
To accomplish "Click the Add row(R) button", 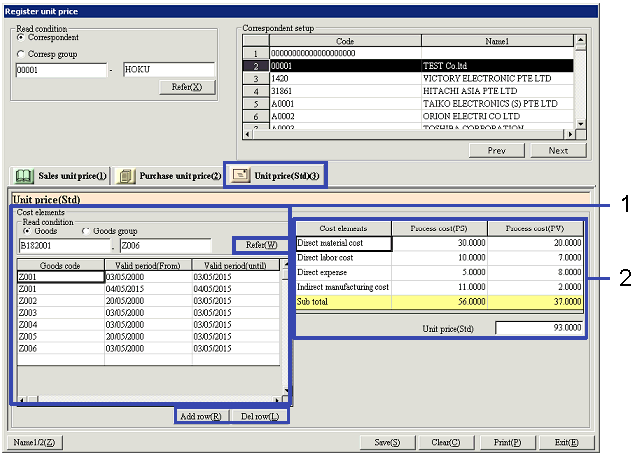I will click(203, 416).
